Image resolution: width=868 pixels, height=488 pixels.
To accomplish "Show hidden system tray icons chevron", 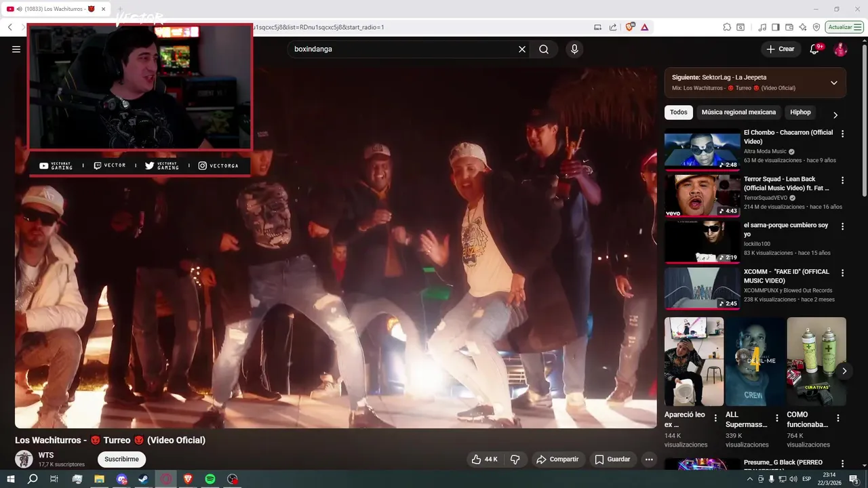I will [x=749, y=479].
